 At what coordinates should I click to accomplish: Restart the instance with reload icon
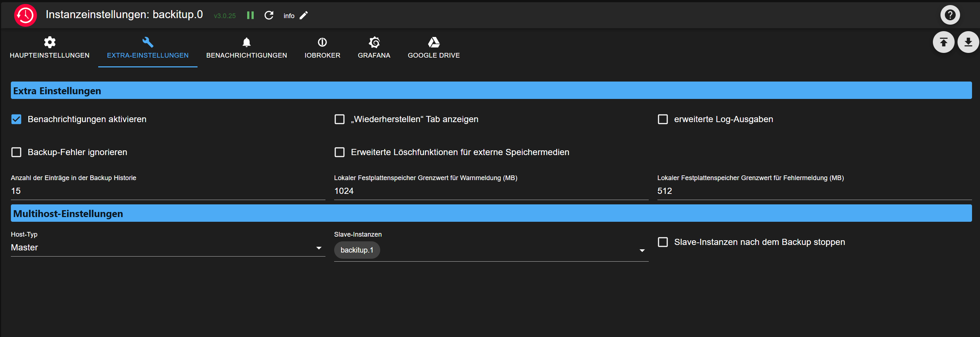pos(269,16)
